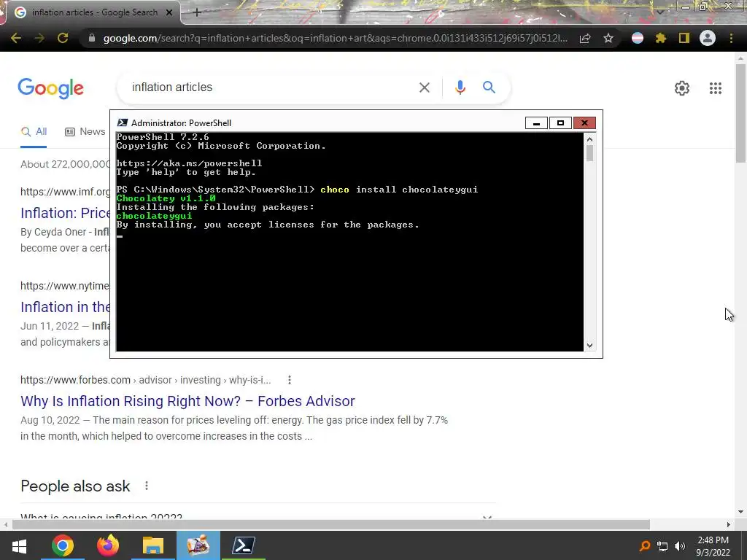Click the Google logo
The height and width of the screenshot is (560, 747).
(51, 88)
